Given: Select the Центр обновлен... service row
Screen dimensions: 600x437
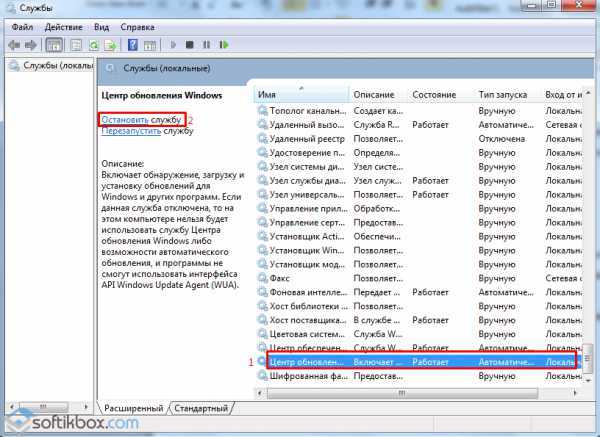Looking at the screenshot, I should click(420, 362).
